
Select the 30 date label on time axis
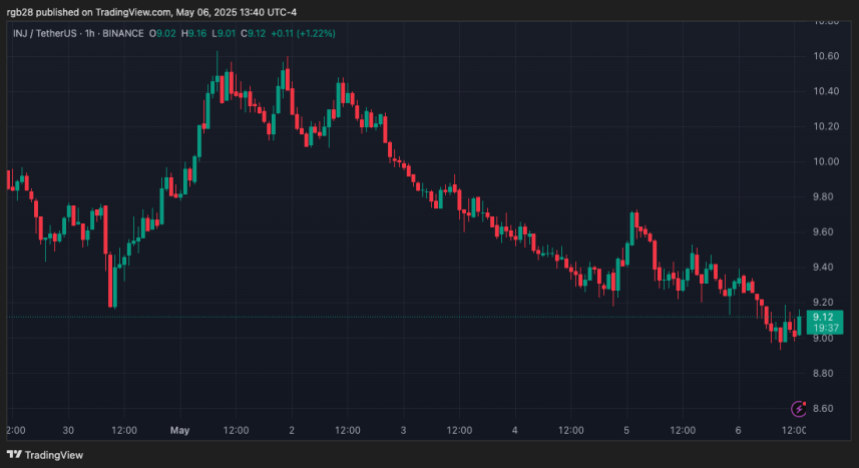tap(68, 431)
